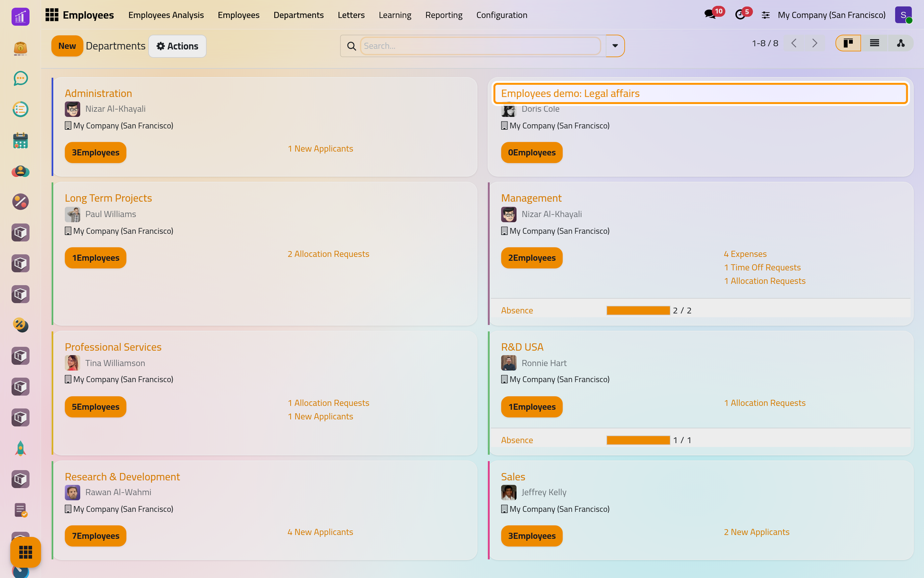The height and width of the screenshot is (578, 924).
Task: Open 4 Expenses link in Management
Action: pos(745,254)
